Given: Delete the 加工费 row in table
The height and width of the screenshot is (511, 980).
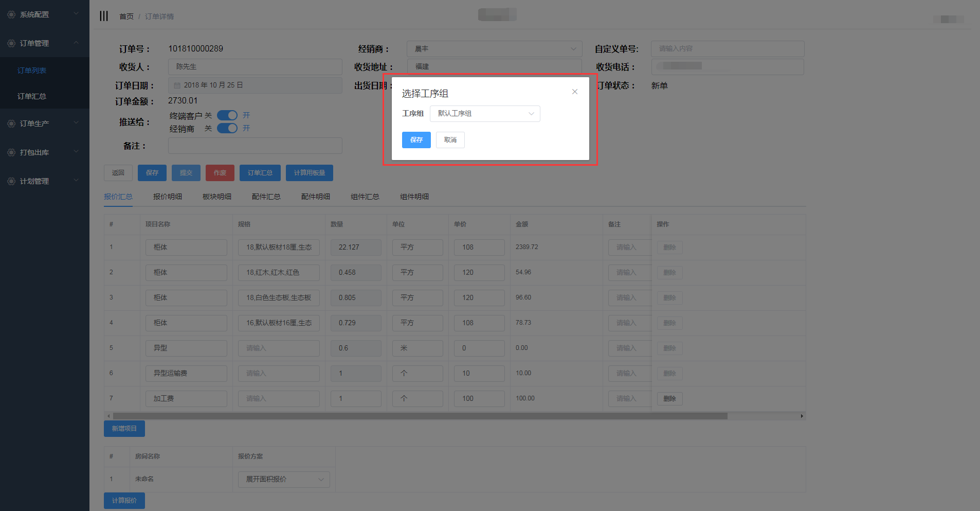Looking at the screenshot, I should tap(669, 399).
